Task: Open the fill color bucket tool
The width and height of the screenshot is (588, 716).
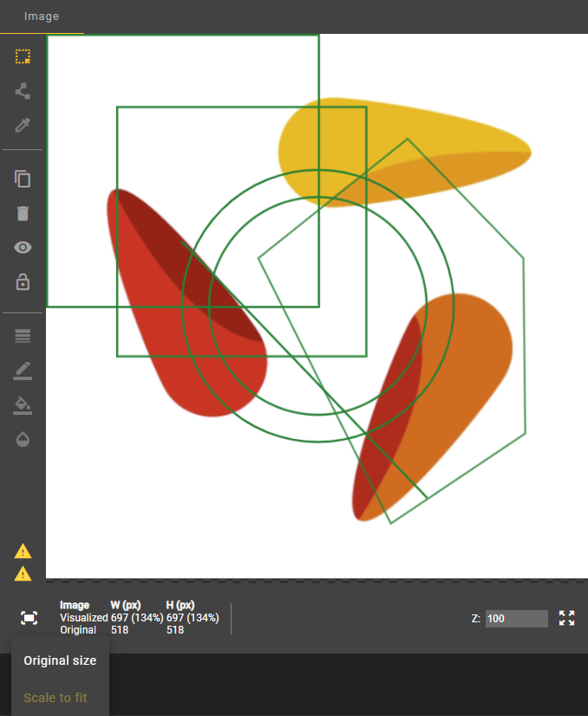Action: 23,404
